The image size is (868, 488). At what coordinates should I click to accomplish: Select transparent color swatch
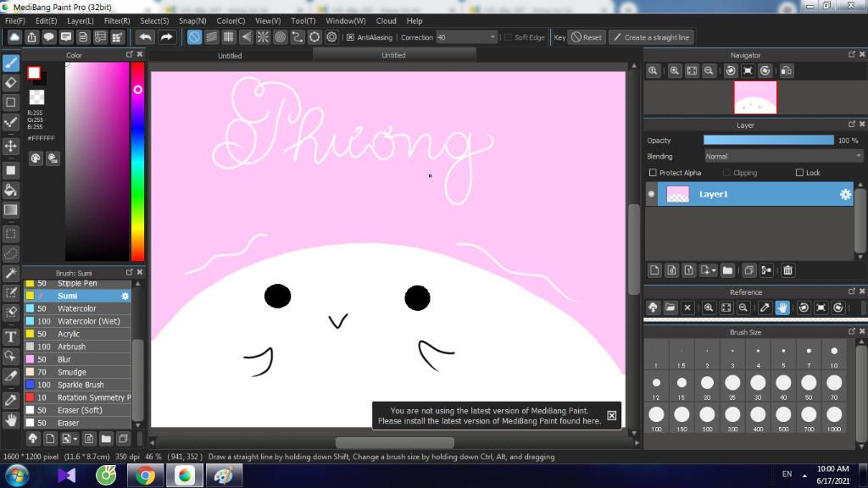point(36,97)
